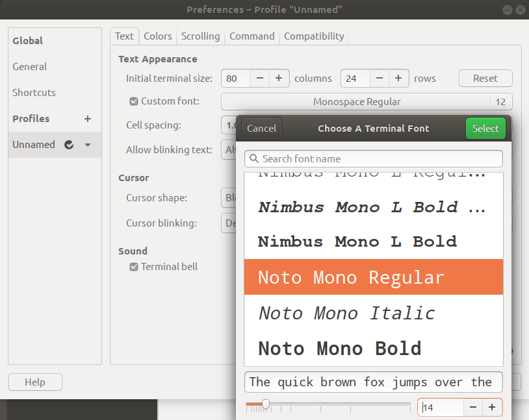Choose the Noto Mono Bold font

point(374,349)
